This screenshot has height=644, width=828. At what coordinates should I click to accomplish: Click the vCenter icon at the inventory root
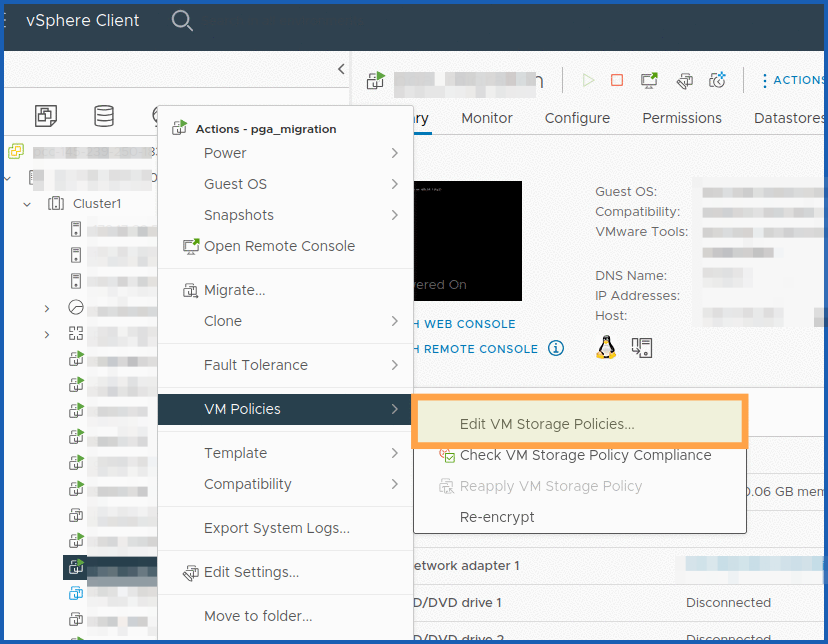pos(15,151)
